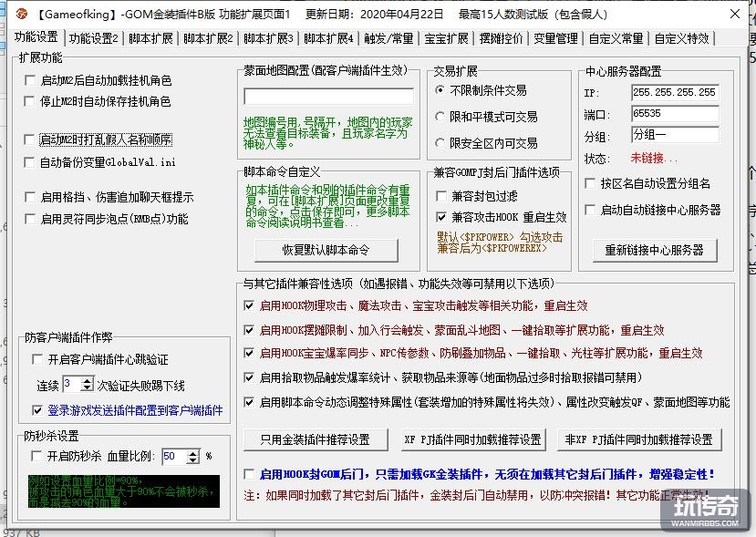
Task: Open the 自定义常量 tab
Action: pyautogui.click(x=616, y=38)
